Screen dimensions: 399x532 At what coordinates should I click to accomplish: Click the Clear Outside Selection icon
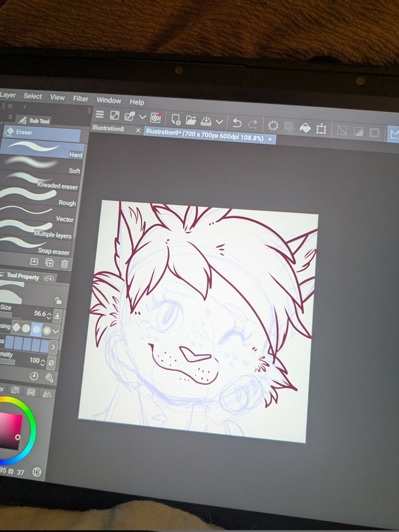pyautogui.click(x=289, y=127)
